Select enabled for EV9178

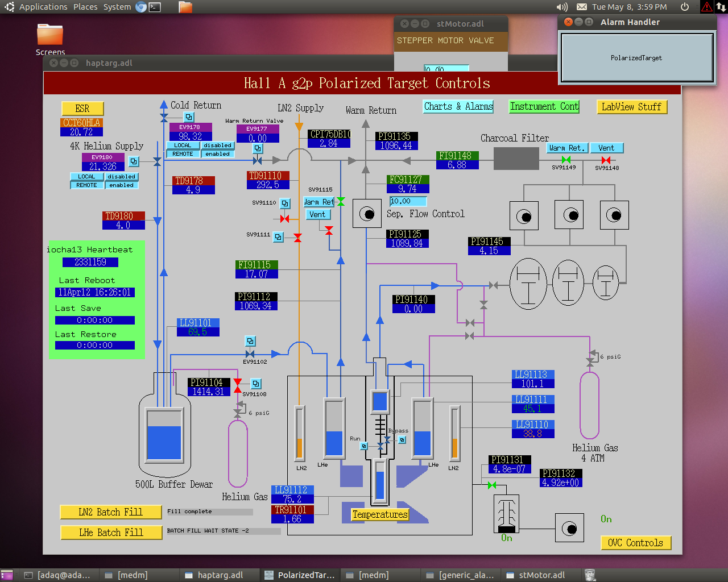point(217,154)
